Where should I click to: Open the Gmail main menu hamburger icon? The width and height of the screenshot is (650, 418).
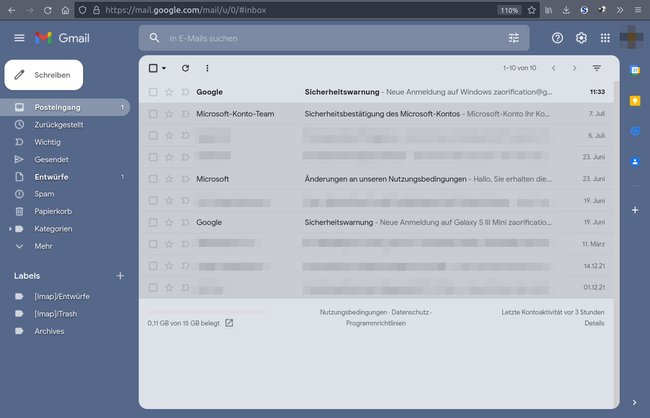(x=19, y=38)
